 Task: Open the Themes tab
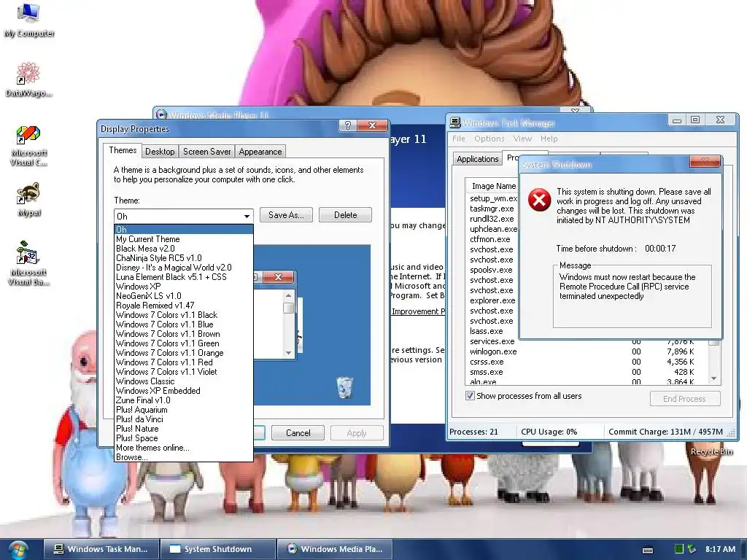tap(123, 150)
